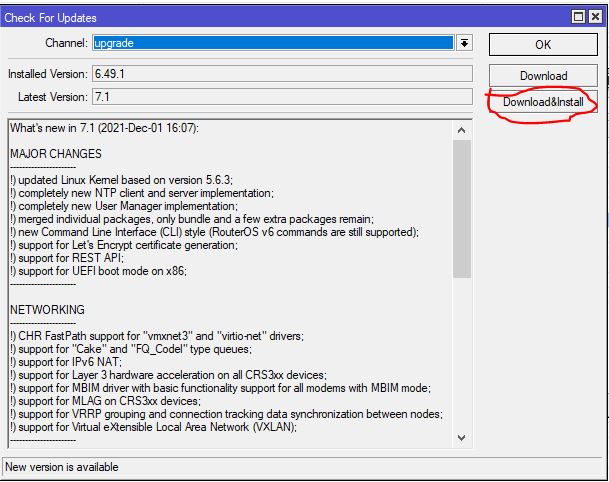Click the changelog scrollbar down arrow
Screen dimensions: 609x482
[462, 438]
